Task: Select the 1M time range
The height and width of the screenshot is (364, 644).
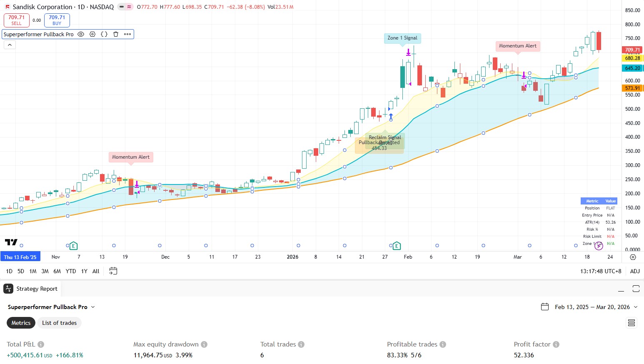Action: point(33,271)
